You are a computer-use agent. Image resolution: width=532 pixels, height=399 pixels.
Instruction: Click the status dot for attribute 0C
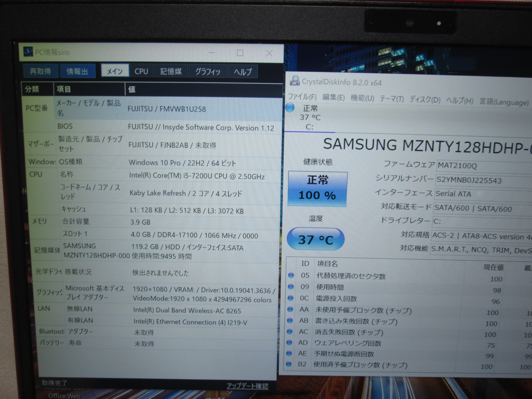coord(290,298)
